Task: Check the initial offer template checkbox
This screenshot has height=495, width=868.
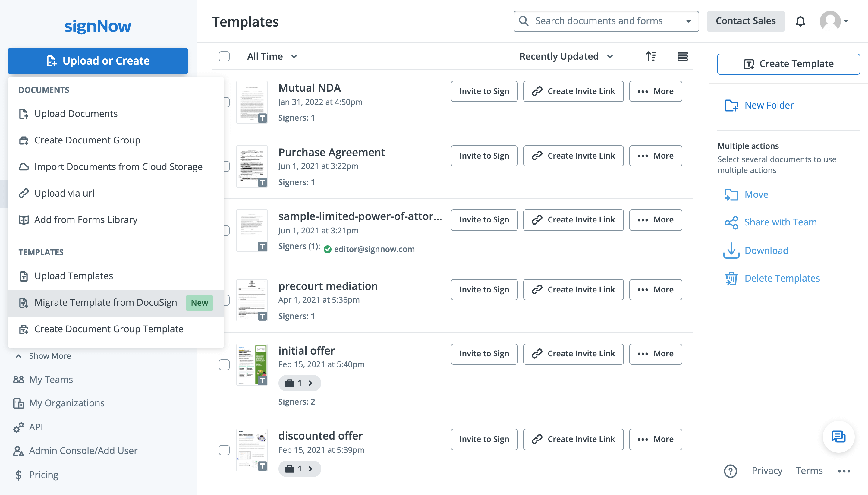Action: pyautogui.click(x=224, y=364)
